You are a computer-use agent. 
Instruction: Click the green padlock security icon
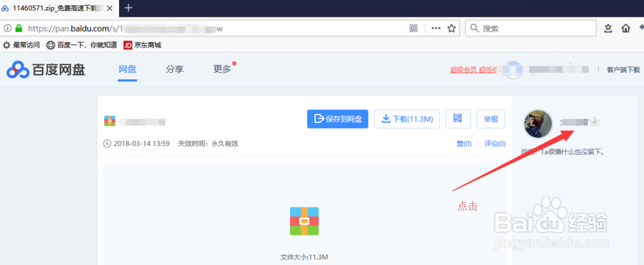tap(18, 28)
